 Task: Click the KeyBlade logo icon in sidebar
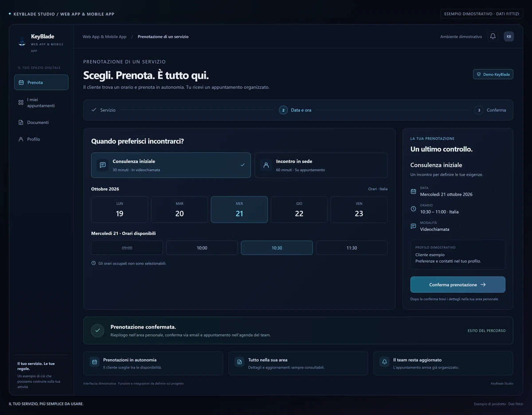pyautogui.click(x=22, y=41)
